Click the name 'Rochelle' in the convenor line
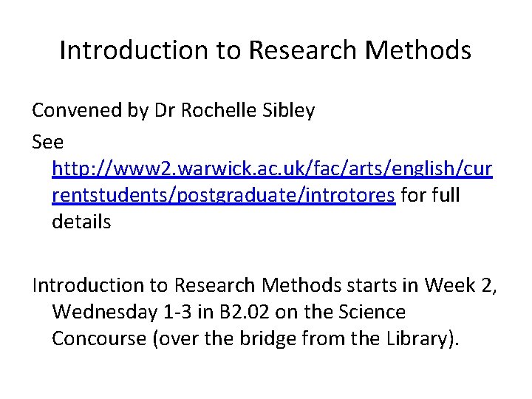 pos(219,110)
